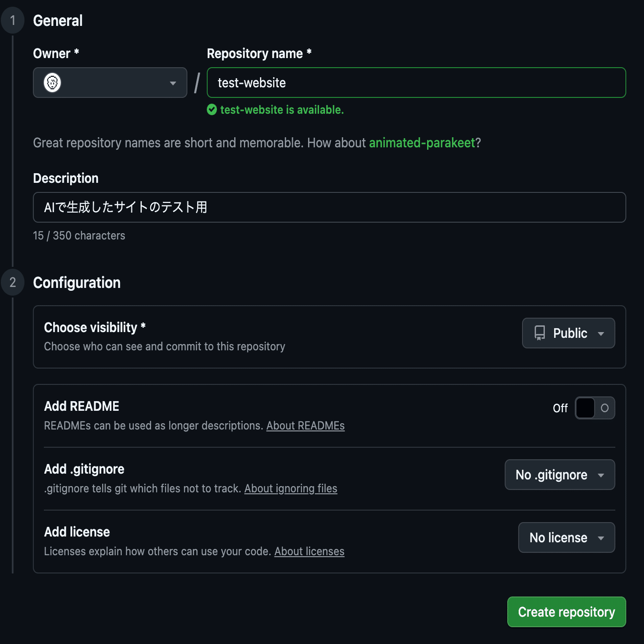Open the No license dropdown
This screenshot has height=644, width=644.
[566, 537]
